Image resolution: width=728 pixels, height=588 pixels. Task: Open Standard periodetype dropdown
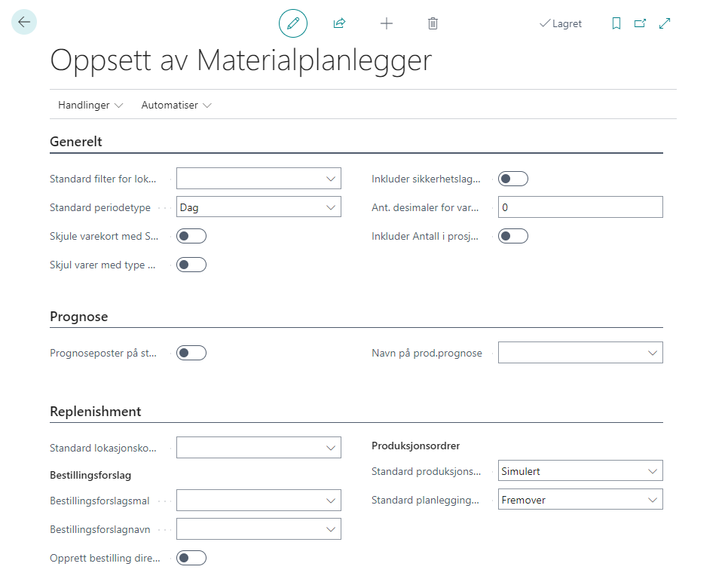point(258,207)
